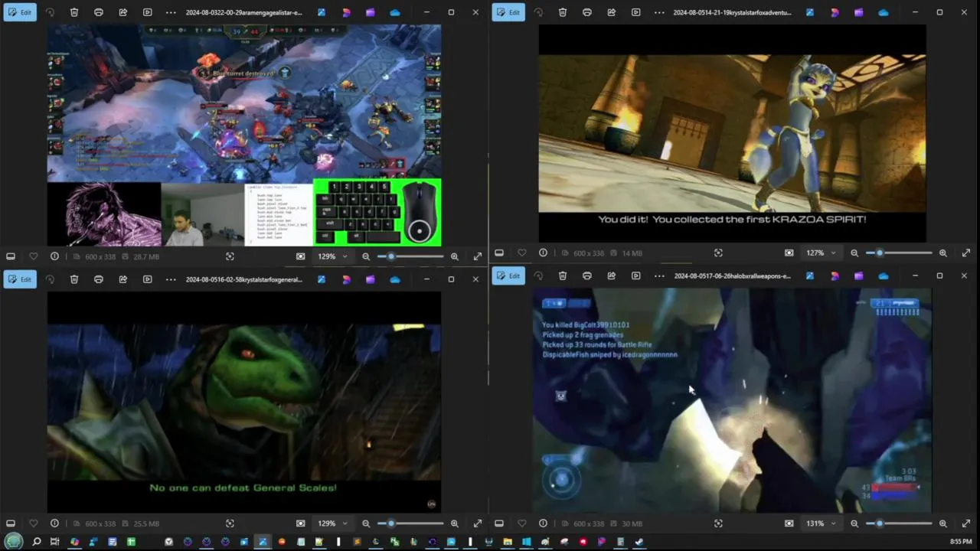Share from the krystalstarfoxadventu window
This screenshot has height=551, width=980.
click(612, 12)
